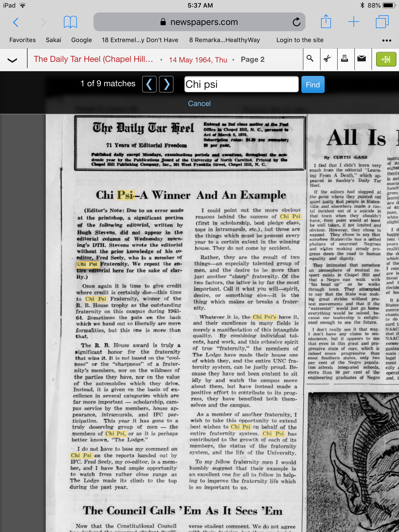Screen dimensions: 399x532
Task: Open the Safari share sheet
Action: pos(326,22)
